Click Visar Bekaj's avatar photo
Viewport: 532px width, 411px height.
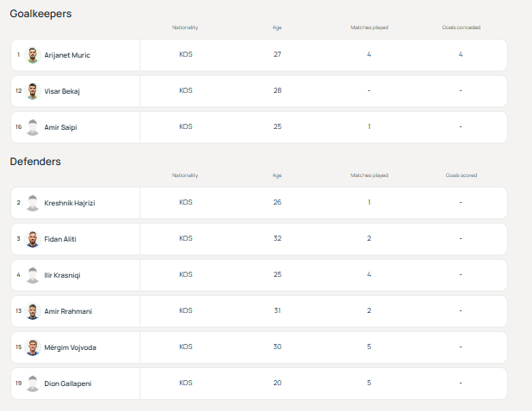click(33, 91)
